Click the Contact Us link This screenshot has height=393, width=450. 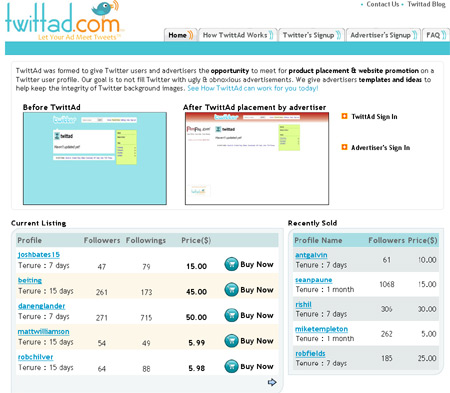[x=382, y=4]
